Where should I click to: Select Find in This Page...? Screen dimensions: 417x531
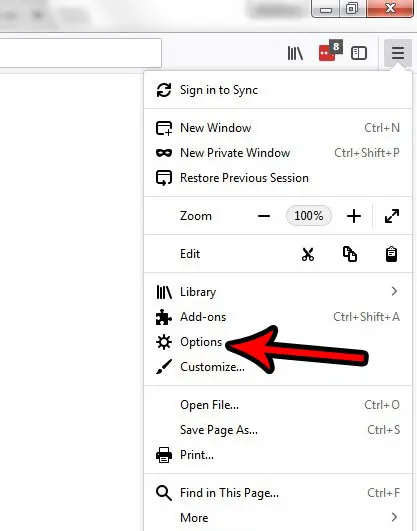(278, 493)
